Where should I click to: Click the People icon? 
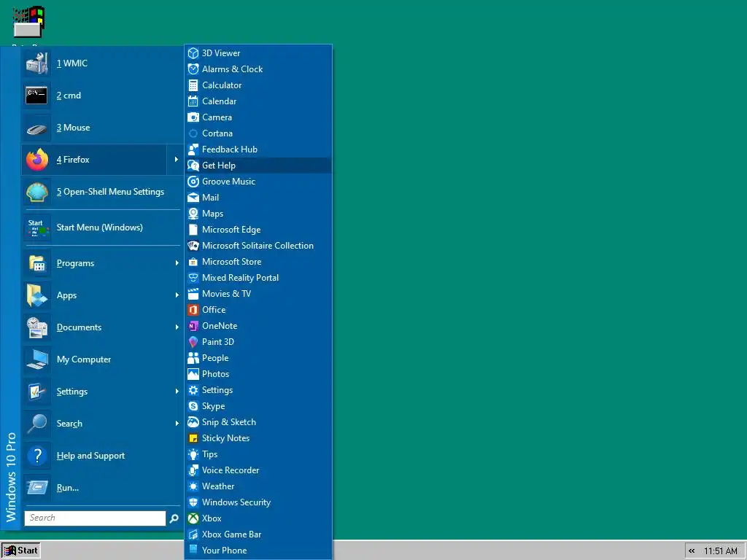point(193,358)
